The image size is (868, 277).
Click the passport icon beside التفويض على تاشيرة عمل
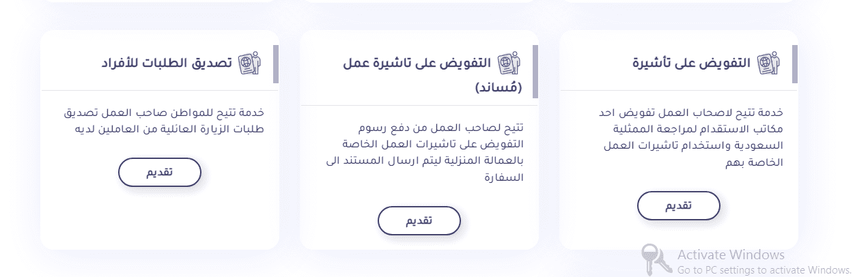[508, 63]
